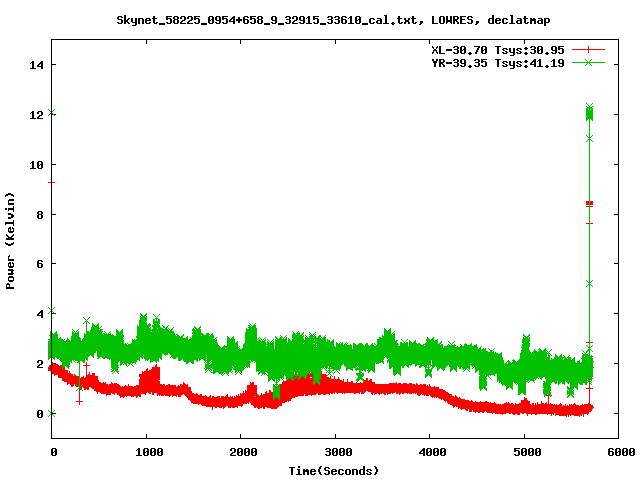Click the green outlier marker near 12 K at time zero
Viewport: 640px width, 480px height.
click(x=52, y=113)
